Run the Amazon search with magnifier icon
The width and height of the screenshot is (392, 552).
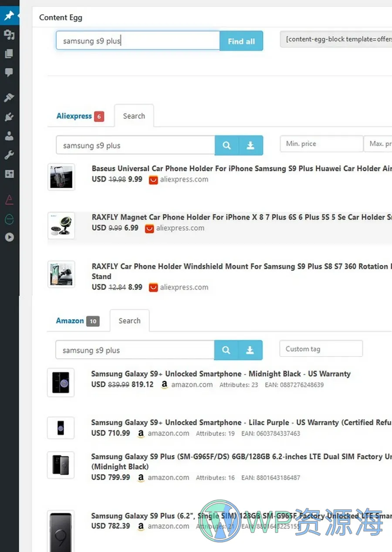pos(226,350)
